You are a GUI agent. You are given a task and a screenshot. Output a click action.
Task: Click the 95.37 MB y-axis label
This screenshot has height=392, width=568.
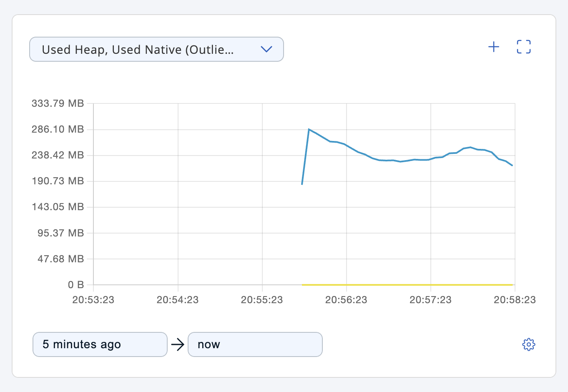pyautogui.click(x=61, y=233)
